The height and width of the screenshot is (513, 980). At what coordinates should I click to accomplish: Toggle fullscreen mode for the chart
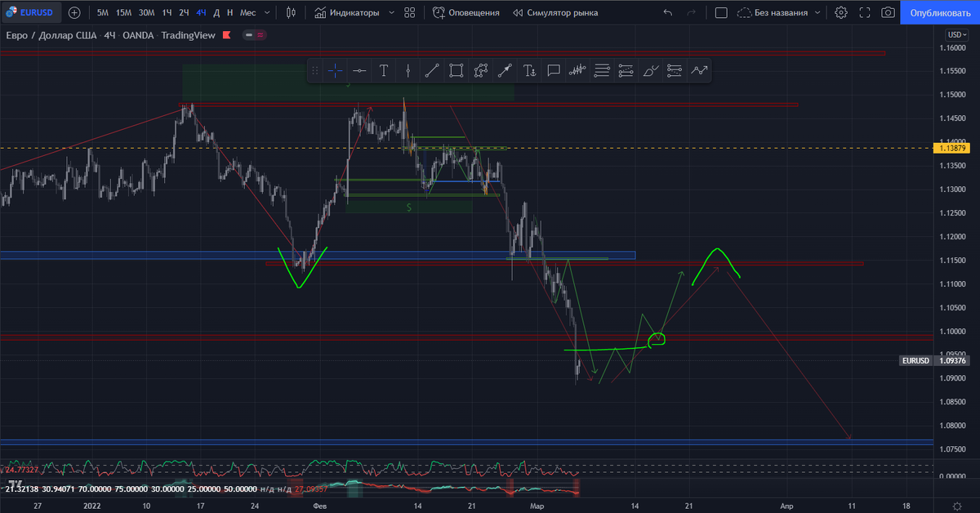864,12
